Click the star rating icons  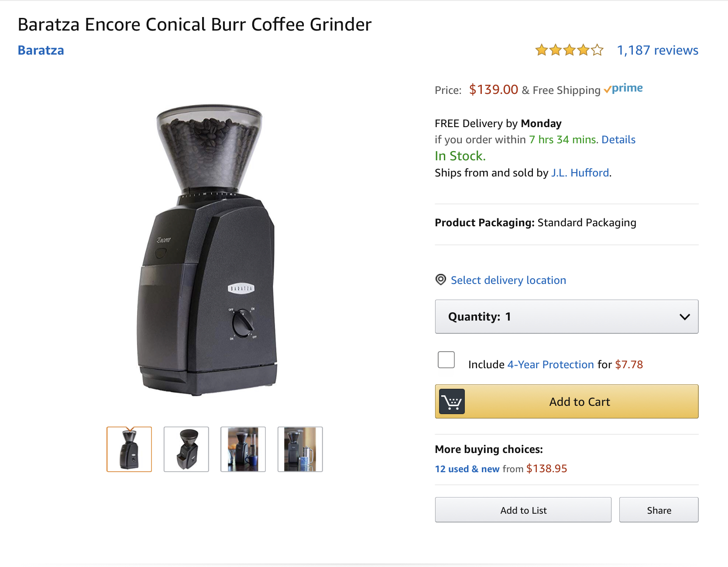pyautogui.click(x=570, y=50)
